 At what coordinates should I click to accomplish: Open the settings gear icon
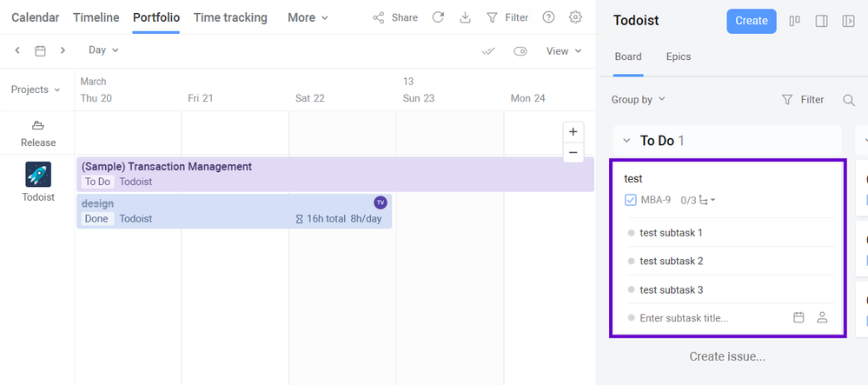pos(576,17)
